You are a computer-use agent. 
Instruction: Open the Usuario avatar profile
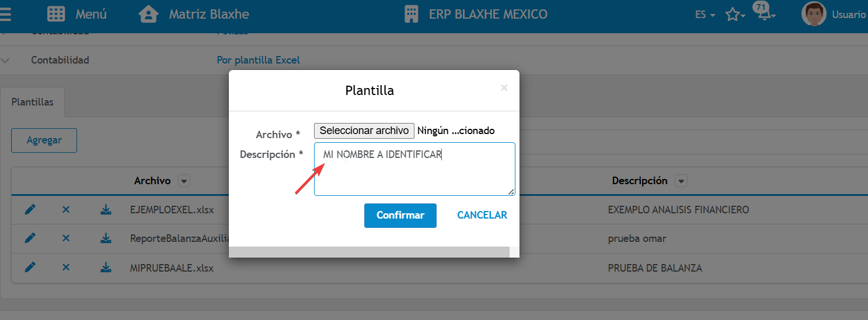pos(814,14)
